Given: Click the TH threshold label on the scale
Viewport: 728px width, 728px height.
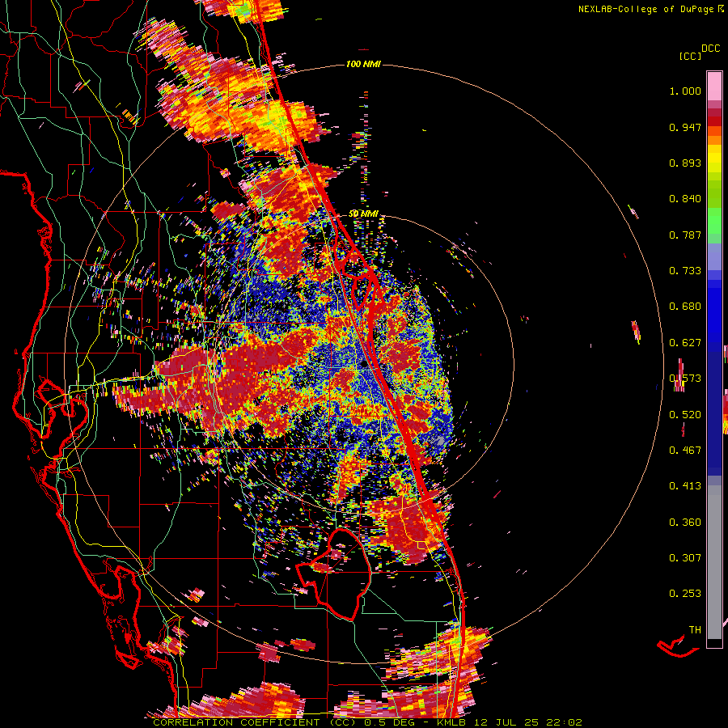Looking at the screenshot, I should pyautogui.click(x=695, y=630).
